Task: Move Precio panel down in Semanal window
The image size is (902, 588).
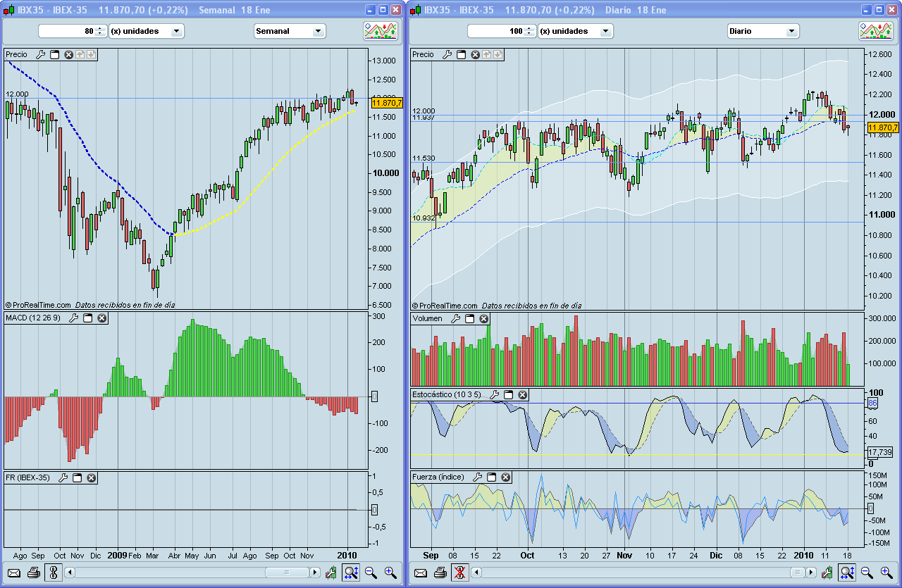Action: pyautogui.click(x=91, y=54)
